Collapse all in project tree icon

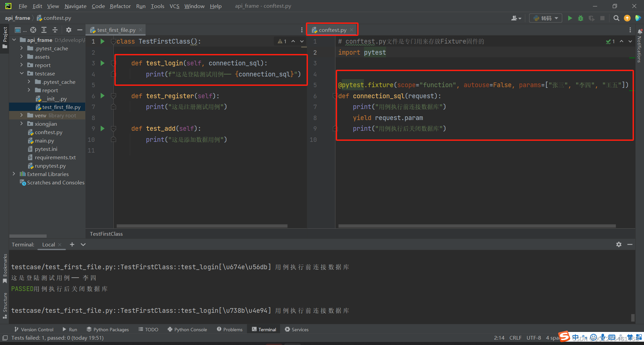(x=55, y=30)
